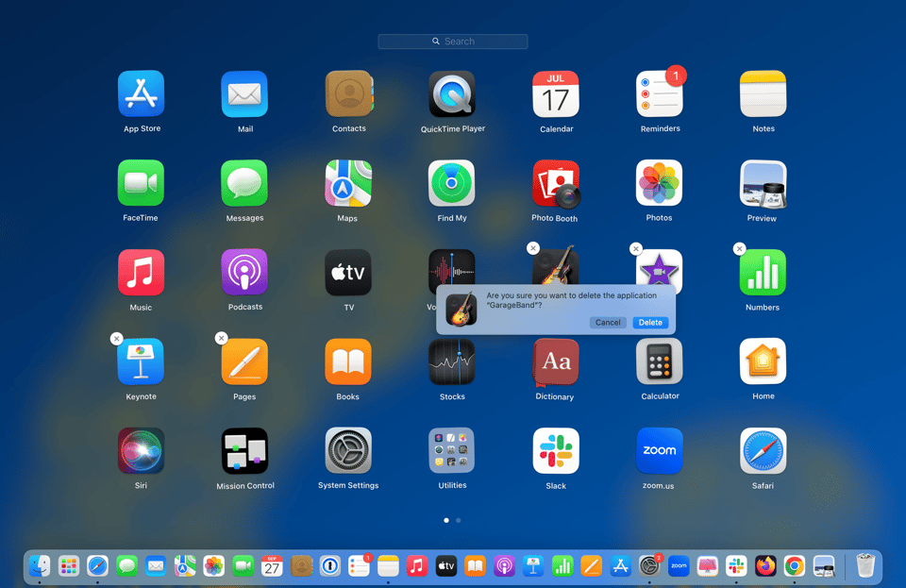Launch Numbers from the Launchpad grid
Screen dimensions: 906x588
[x=763, y=272]
